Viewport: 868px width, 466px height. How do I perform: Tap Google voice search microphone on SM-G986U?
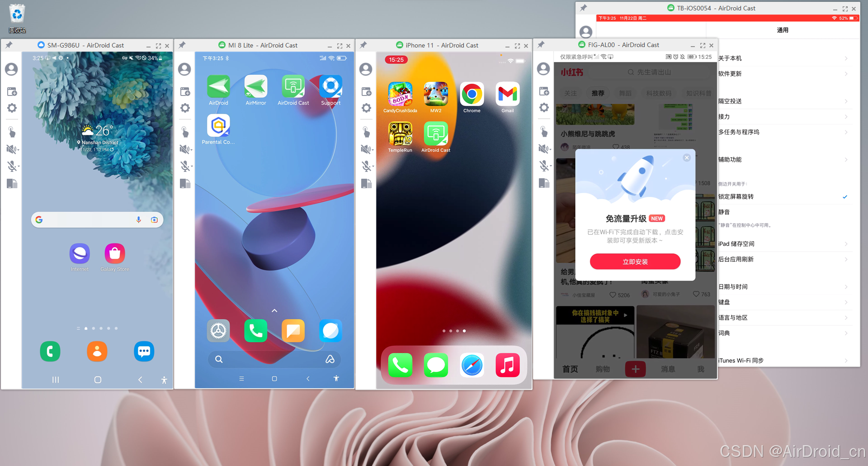tap(139, 220)
